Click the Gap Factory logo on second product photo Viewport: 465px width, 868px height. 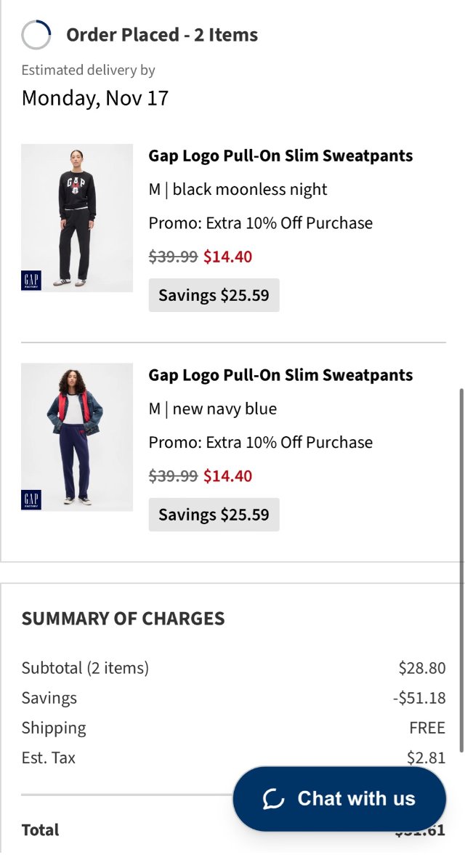(31, 499)
